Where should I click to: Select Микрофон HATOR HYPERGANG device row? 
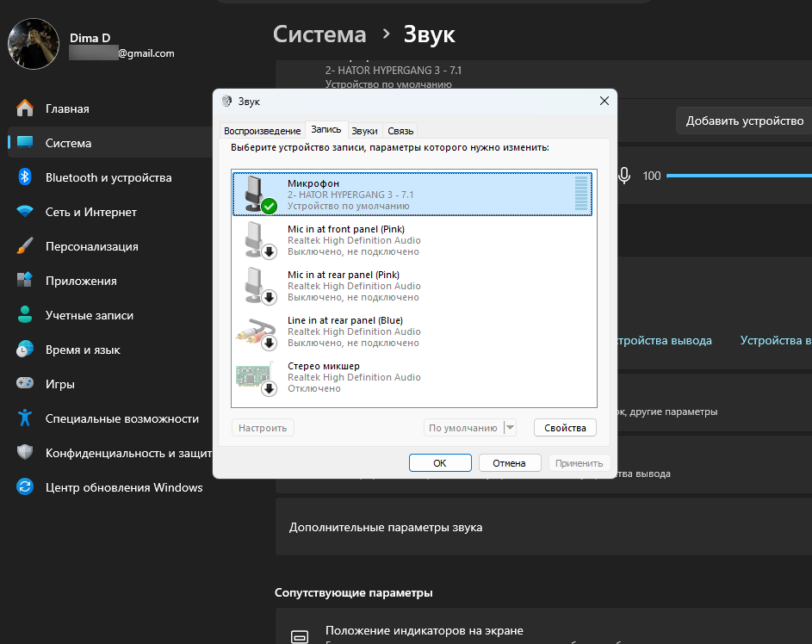tap(412, 194)
